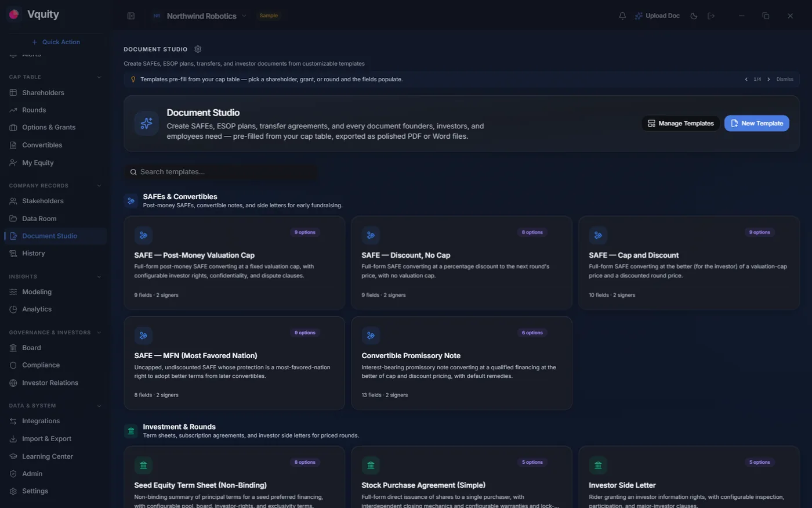Click the Modeling sidebar icon
Viewport: 812px width, 508px height.
[x=13, y=292]
